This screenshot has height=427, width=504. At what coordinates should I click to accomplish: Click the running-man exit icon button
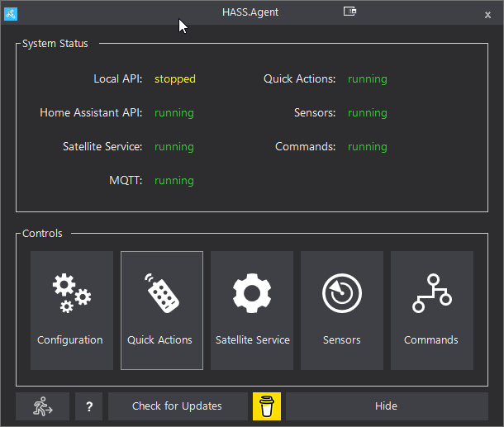coord(42,406)
